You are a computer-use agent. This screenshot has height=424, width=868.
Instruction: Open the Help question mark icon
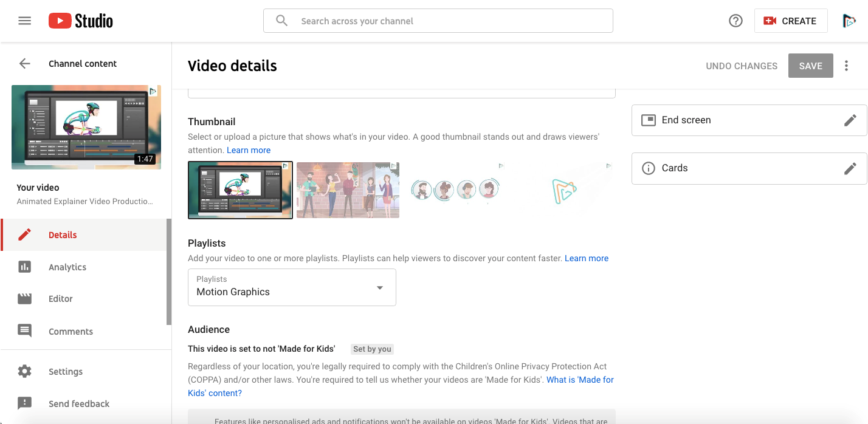pos(735,21)
